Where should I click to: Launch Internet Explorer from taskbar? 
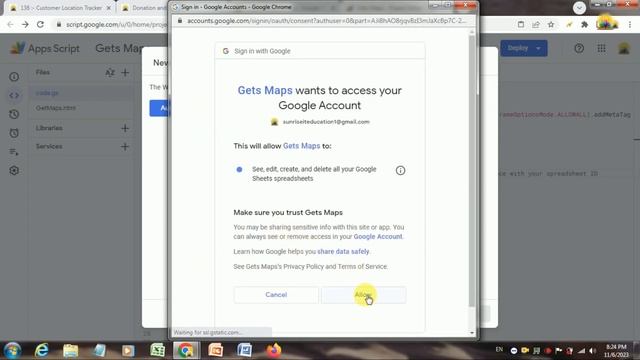tap(42, 351)
